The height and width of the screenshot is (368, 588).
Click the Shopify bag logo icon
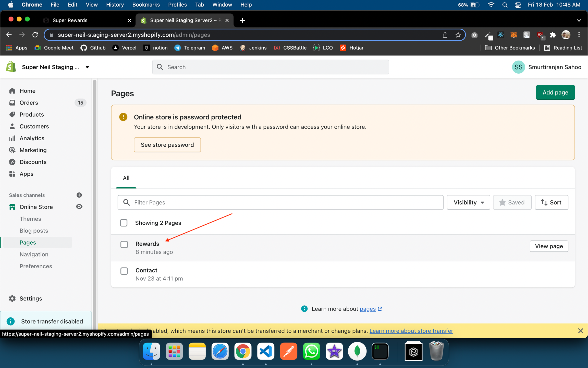11,67
